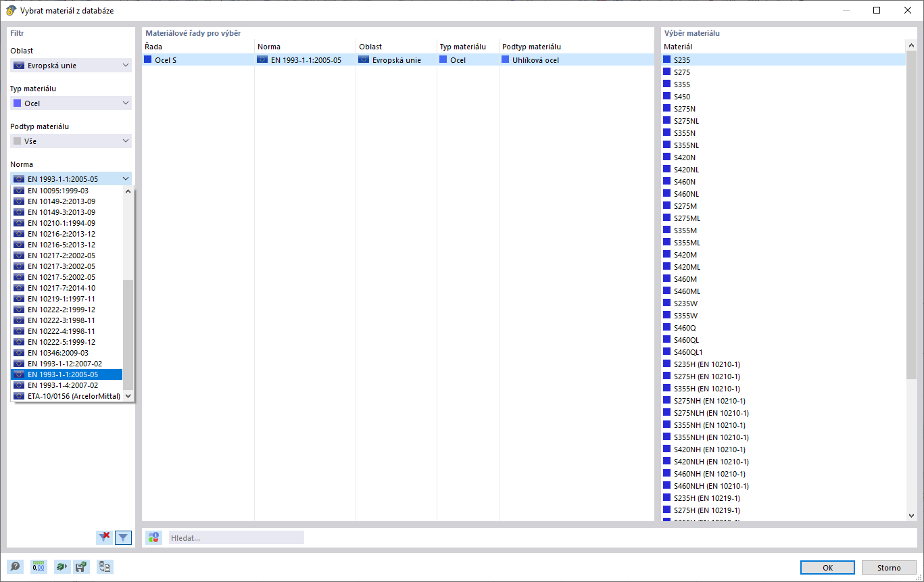This screenshot has width=924, height=582.
Task: Pick EN 10346:2009-03 from the list
Action: tap(67, 353)
